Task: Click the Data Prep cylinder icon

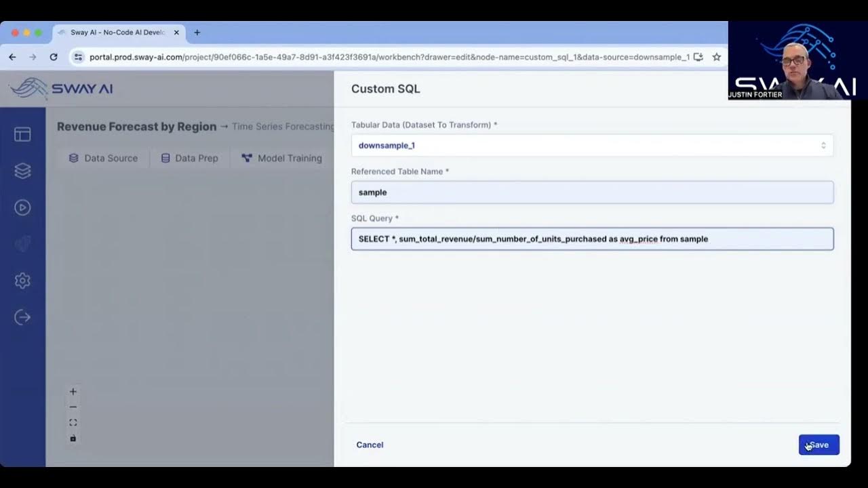Action: pyautogui.click(x=165, y=158)
